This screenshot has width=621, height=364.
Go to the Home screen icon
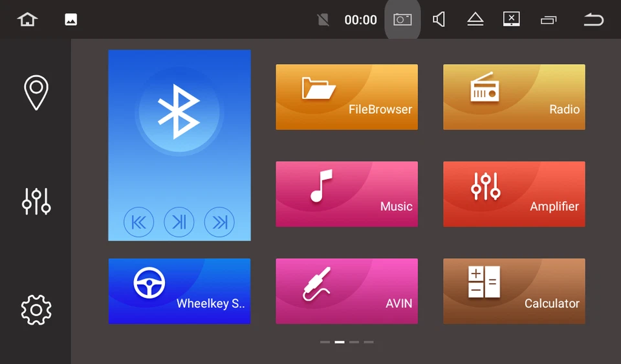[x=27, y=19]
